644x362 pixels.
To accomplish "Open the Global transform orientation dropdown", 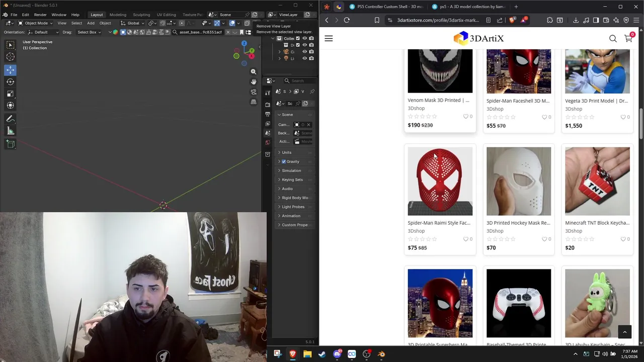I will click(133, 23).
